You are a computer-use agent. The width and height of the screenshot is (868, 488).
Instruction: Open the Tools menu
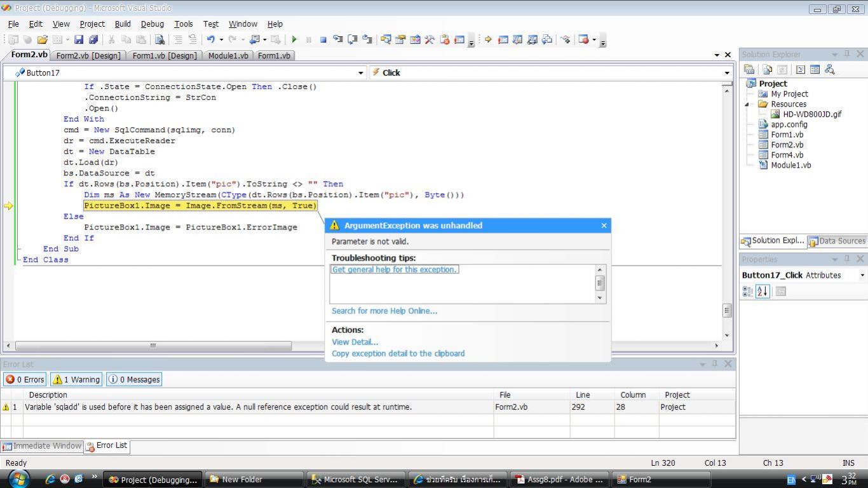point(183,24)
